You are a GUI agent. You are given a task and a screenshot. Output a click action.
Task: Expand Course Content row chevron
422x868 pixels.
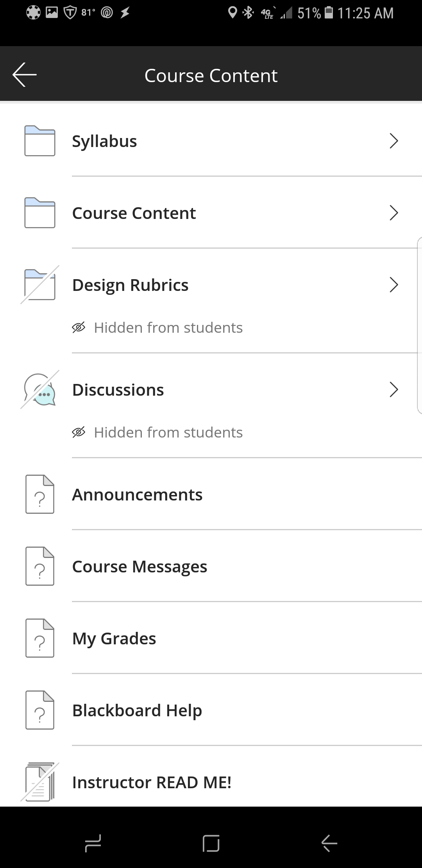(393, 213)
